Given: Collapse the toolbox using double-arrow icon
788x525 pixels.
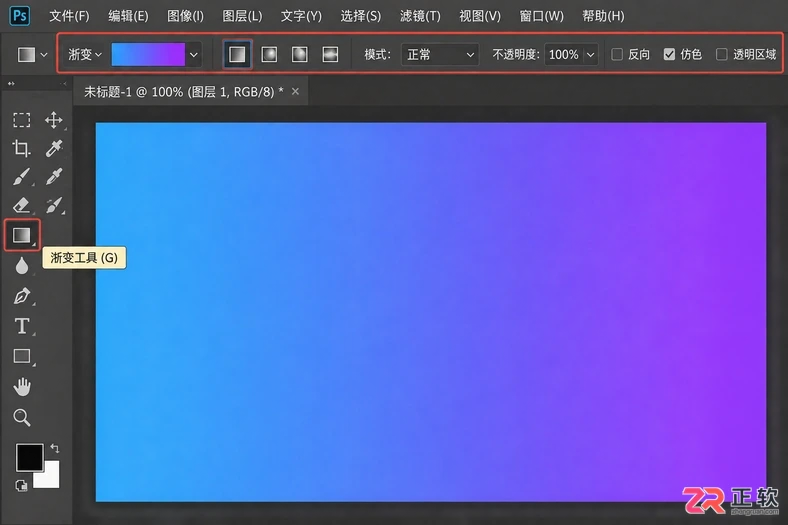Looking at the screenshot, I should (x=11, y=84).
